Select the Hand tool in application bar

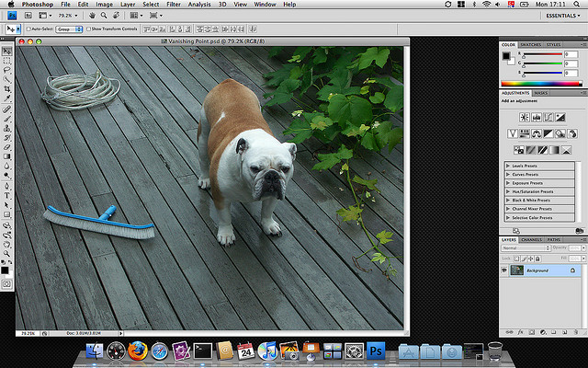pyautogui.click(x=92, y=16)
